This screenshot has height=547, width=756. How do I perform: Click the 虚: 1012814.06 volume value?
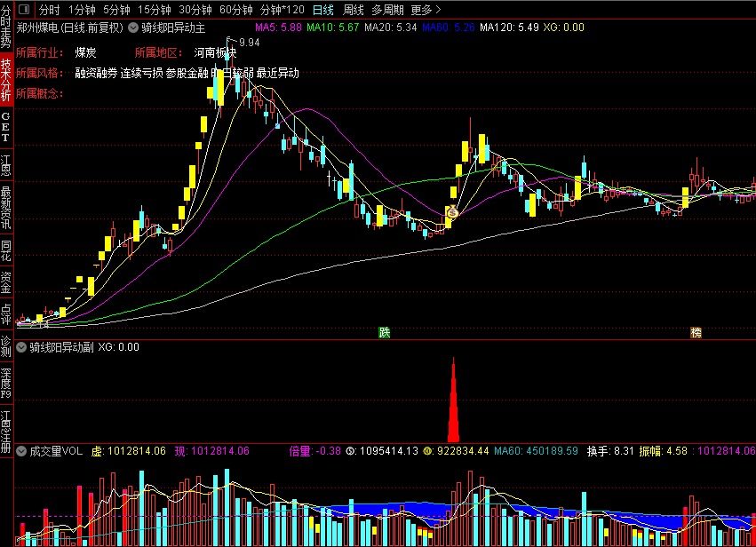tap(129, 451)
